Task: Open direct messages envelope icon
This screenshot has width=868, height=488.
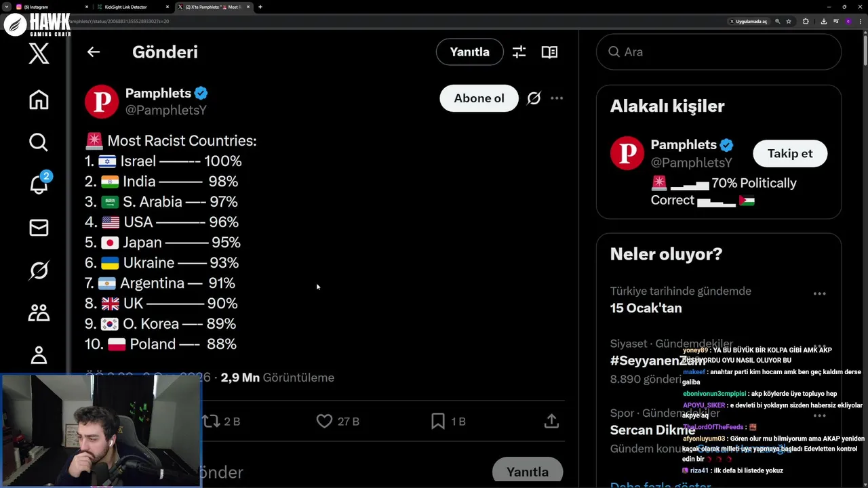Action: coord(39,228)
